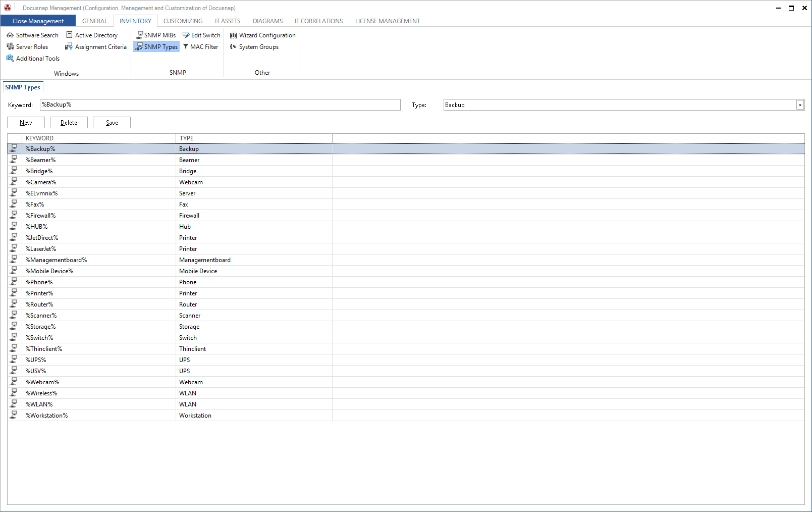The width and height of the screenshot is (812, 512).
Task: Select the SNMP Types icon
Action: 139,47
